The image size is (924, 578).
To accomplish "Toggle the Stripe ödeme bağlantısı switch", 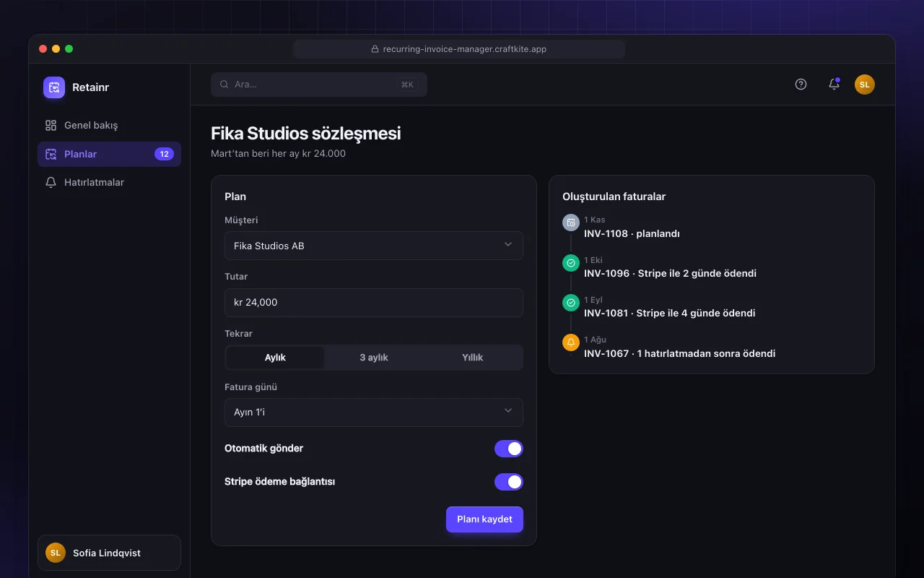I will 509,482.
